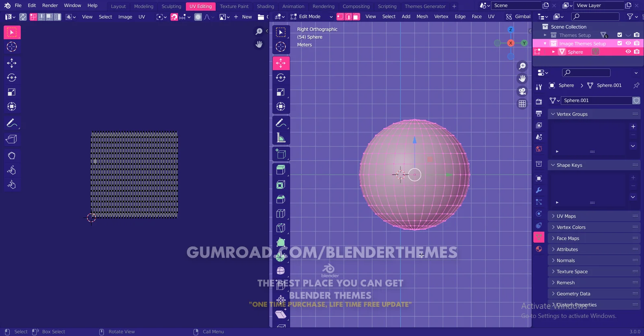Image resolution: width=644 pixels, height=336 pixels.
Task: Select the Rip Region tool in UV editor
Action: [12, 139]
